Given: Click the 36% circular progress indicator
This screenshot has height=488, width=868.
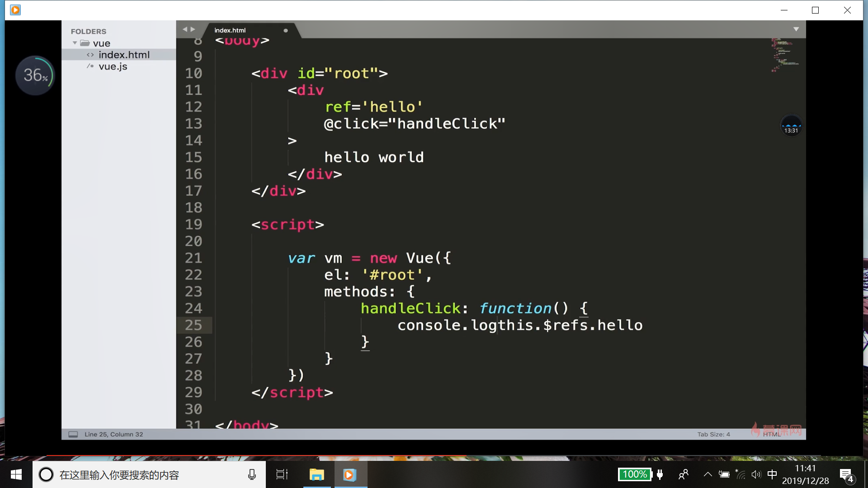Looking at the screenshot, I should click(35, 75).
